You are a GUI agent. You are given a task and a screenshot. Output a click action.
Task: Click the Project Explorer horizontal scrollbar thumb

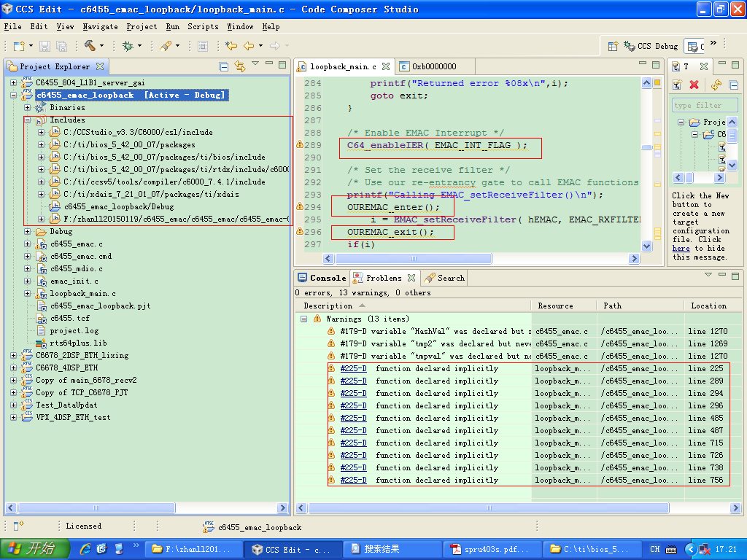pyautogui.click(x=96, y=508)
